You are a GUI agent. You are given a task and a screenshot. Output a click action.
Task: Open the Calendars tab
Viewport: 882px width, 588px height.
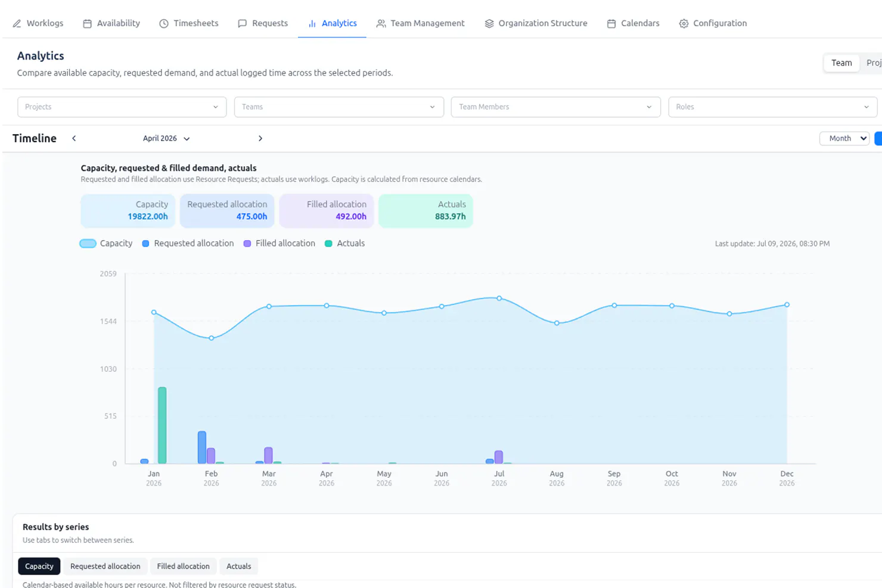point(633,23)
